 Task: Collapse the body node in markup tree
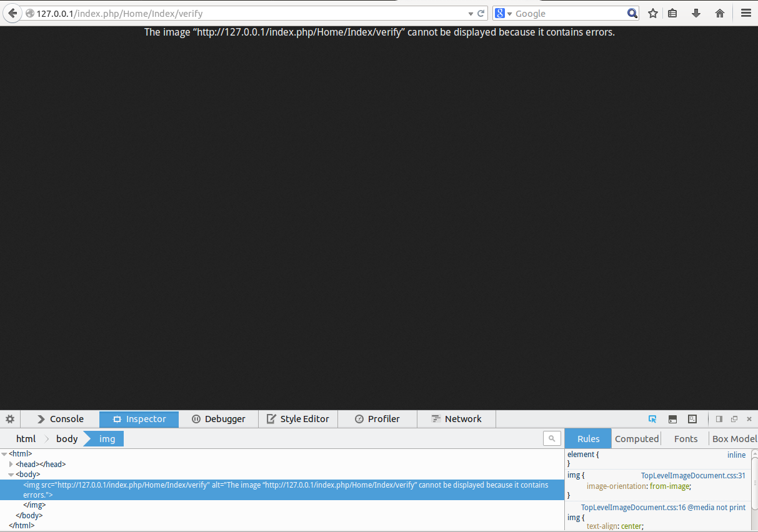[x=11, y=475]
